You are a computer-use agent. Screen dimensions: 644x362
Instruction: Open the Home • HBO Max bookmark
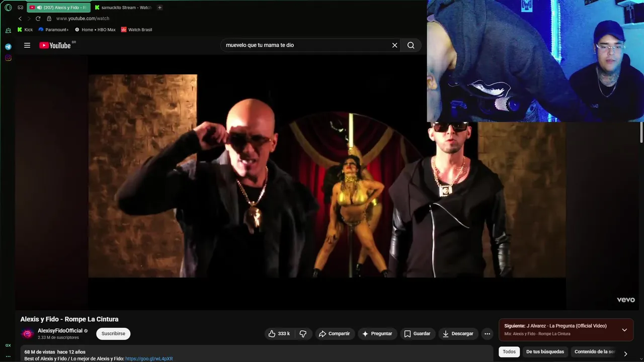[95, 30]
